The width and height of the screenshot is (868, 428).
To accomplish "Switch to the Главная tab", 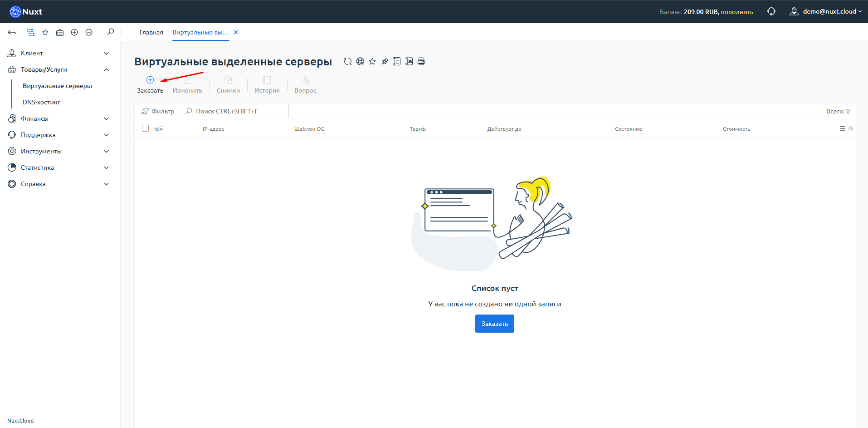I will point(151,32).
